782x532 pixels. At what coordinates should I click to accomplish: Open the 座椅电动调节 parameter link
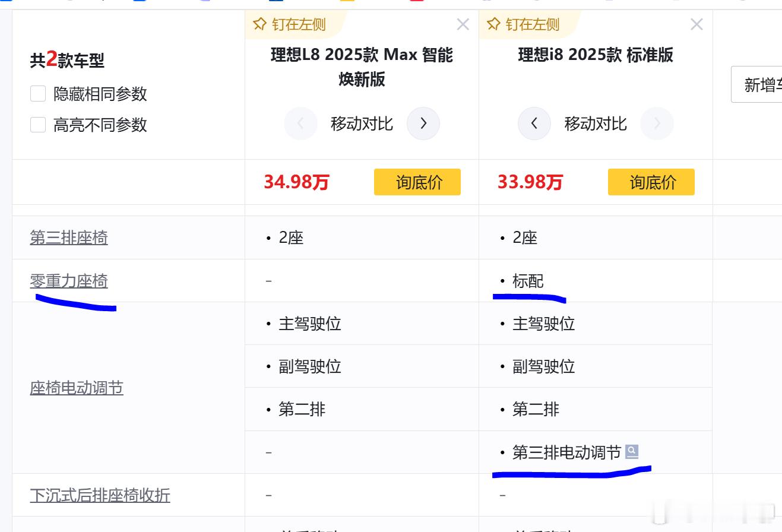[77, 388]
